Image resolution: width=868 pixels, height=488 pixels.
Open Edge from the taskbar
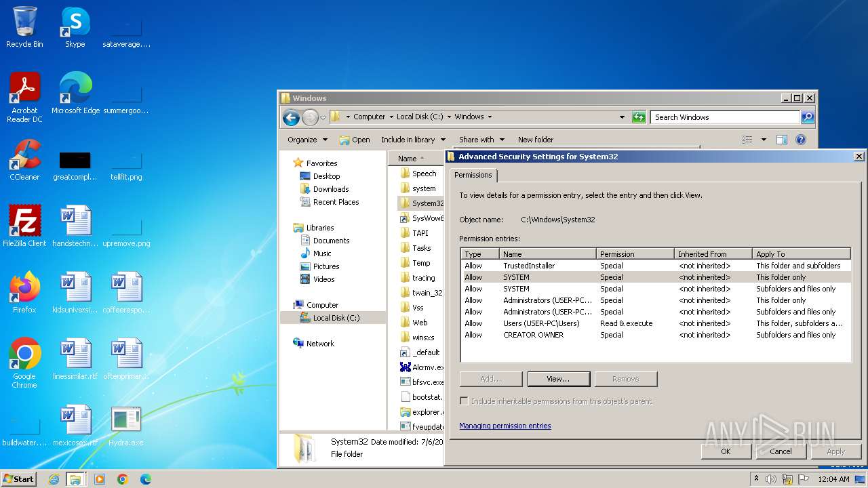(x=145, y=479)
